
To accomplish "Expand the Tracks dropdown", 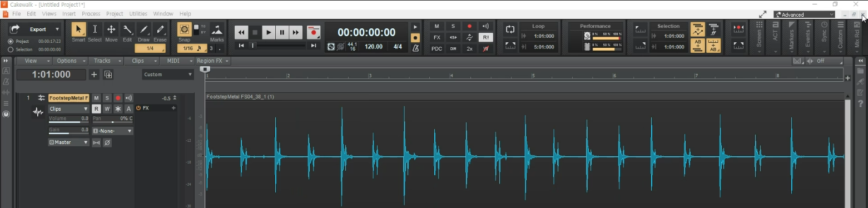I will [106, 61].
